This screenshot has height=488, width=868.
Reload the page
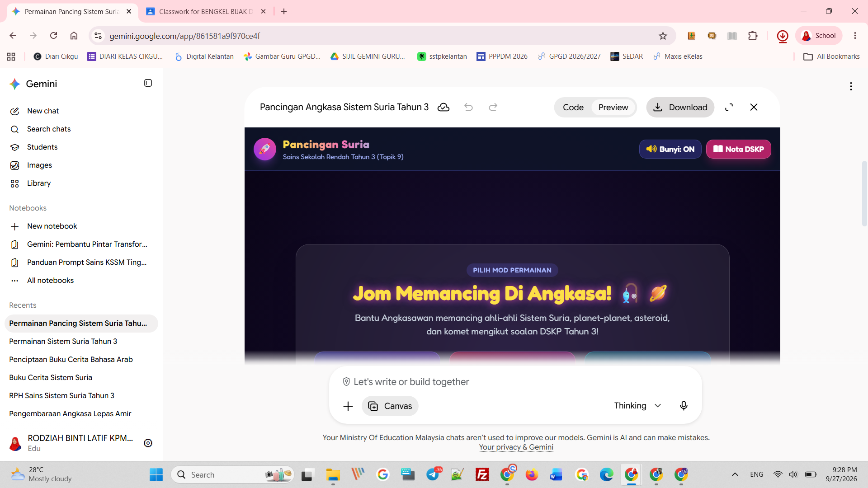click(53, 36)
